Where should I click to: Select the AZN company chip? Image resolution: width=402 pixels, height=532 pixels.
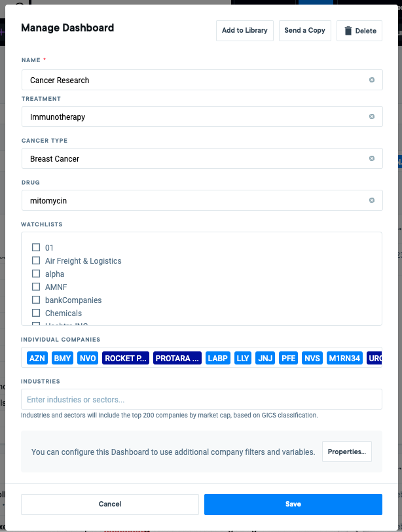click(x=37, y=359)
